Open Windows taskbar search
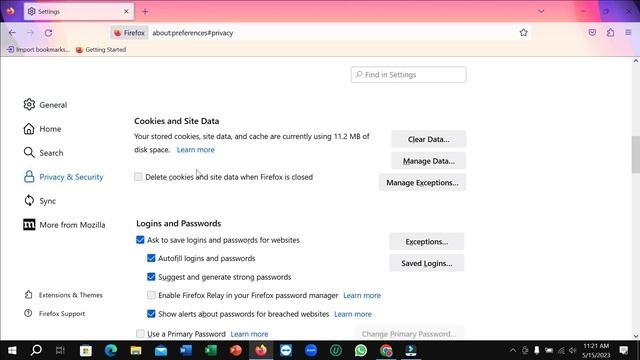This screenshot has height=360, width=640. click(36, 350)
